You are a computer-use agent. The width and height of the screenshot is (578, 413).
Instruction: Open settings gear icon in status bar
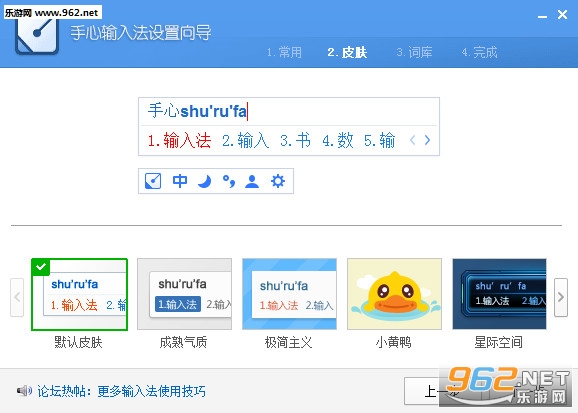pyautogui.click(x=278, y=181)
